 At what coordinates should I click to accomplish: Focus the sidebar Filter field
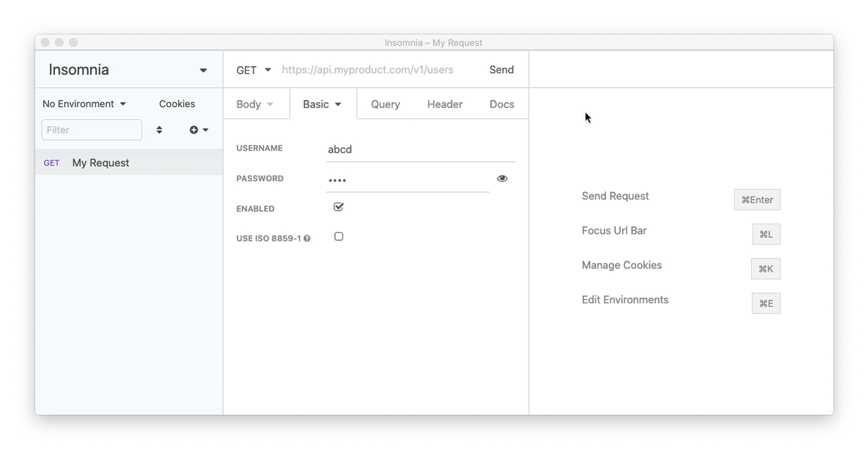[92, 130]
